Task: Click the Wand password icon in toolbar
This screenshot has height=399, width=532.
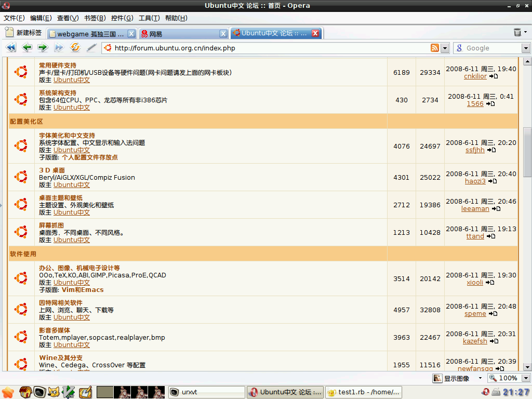Action: coord(91,47)
